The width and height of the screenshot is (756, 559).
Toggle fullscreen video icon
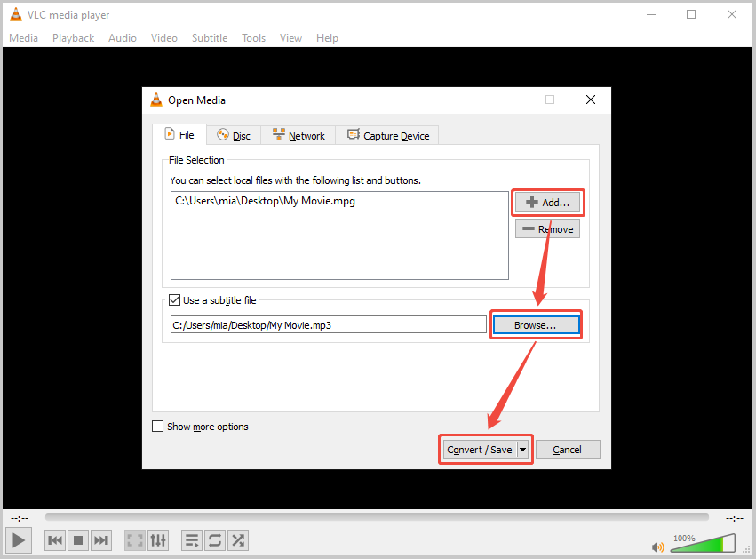click(135, 540)
